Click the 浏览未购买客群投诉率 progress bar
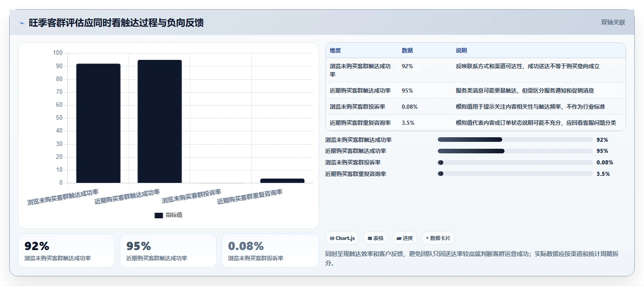The image size is (644, 286). click(515, 163)
